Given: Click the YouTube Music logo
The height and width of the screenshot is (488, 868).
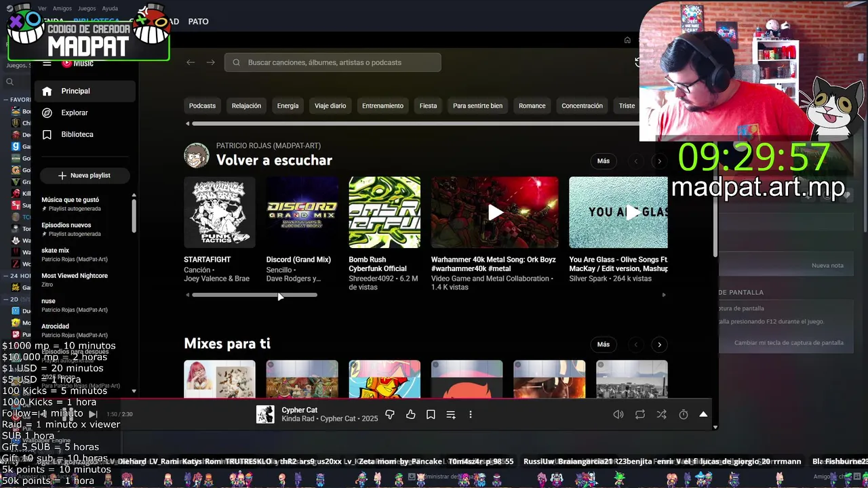Looking at the screenshot, I should click(x=78, y=63).
